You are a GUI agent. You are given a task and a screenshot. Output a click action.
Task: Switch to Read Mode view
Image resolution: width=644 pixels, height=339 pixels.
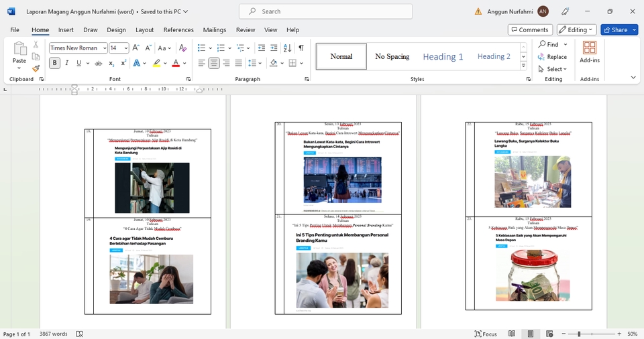[512, 334]
